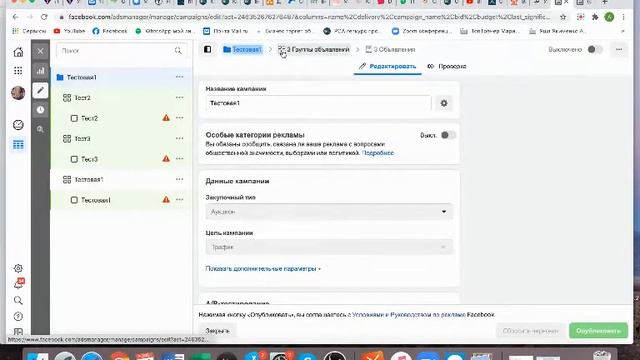Switch to the Редактировать tab

(x=387, y=66)
